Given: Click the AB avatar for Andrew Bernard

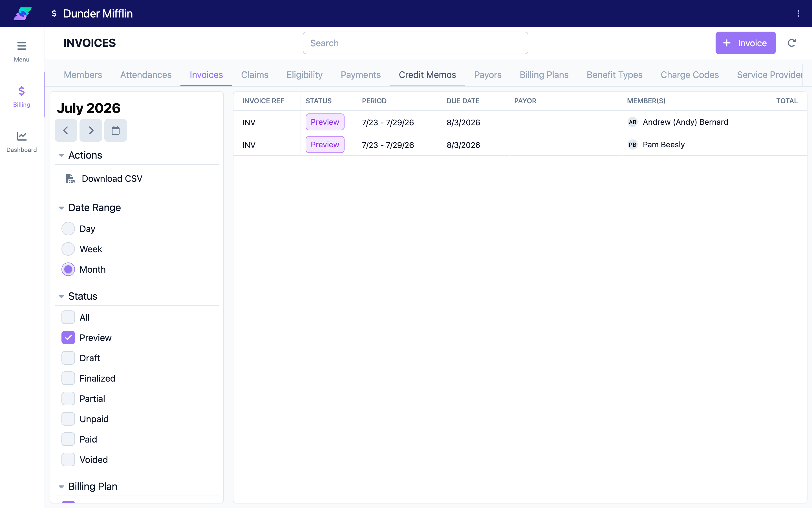Looking at the screenshot, I should [x=632, y=122].
